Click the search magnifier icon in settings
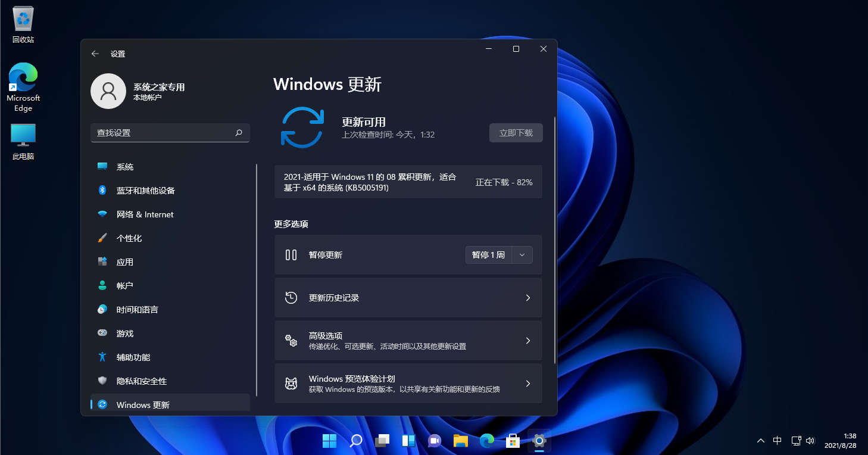The height and width of the screenshot is (455, 868). click(x=239, y=133)
